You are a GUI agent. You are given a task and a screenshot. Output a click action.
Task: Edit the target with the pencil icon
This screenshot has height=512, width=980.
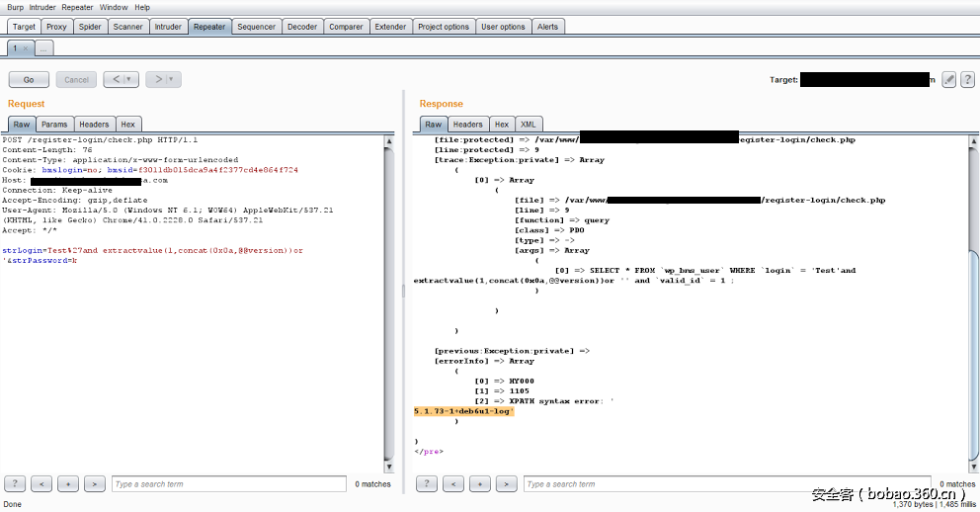pyautogui.click(x=948, y=80)
